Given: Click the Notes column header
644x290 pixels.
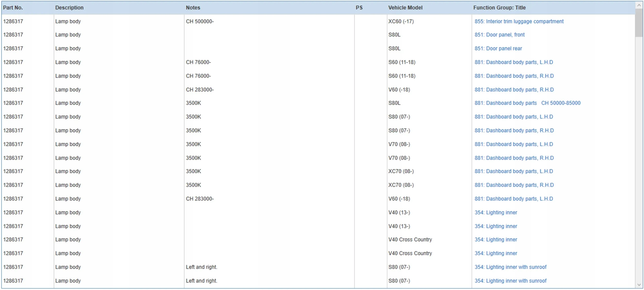Looking at the screenshot, I should pos(193,8).
